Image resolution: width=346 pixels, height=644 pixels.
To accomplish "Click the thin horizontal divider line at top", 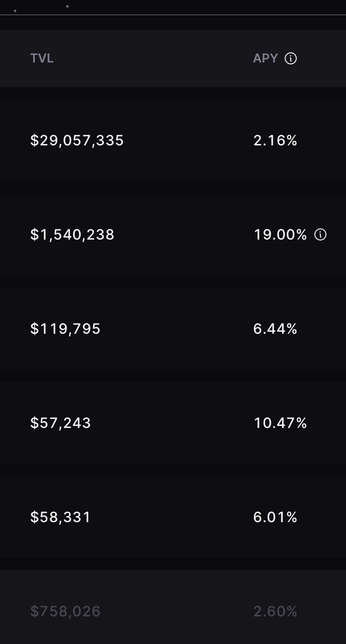I will [173, 15].
